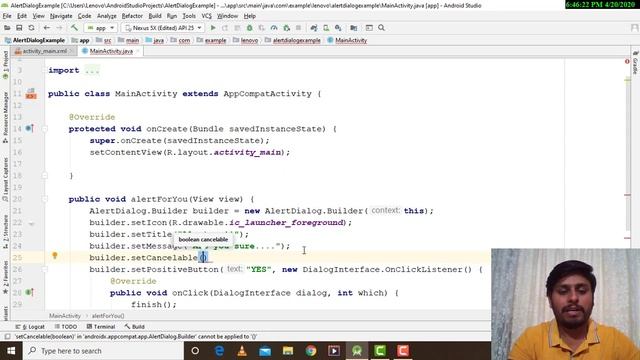640x360 pixels.
Task: Open Project Structure toolbar icon
Action: [x=353, y=28]
